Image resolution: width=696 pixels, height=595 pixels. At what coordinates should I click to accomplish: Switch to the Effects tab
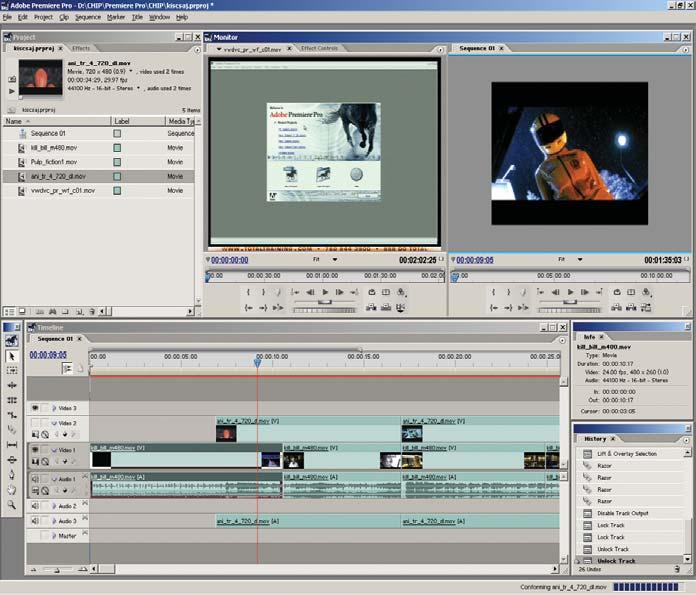tap(81, 48)
